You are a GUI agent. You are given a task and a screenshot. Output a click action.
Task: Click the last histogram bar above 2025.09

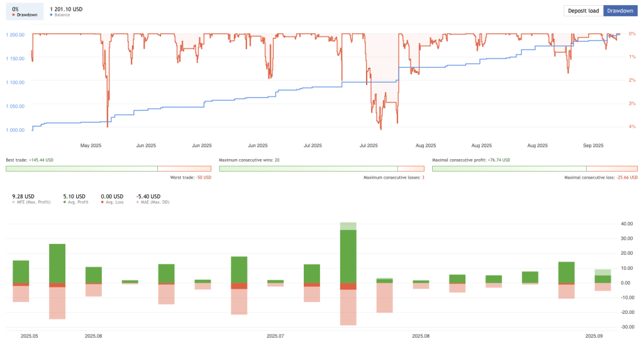pyautogui.click(x=602, y=279)
